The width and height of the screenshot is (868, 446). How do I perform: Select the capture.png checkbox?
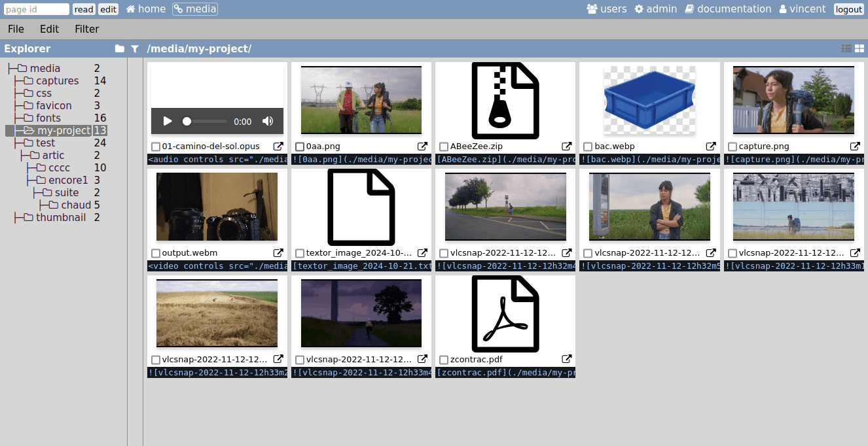732,147
